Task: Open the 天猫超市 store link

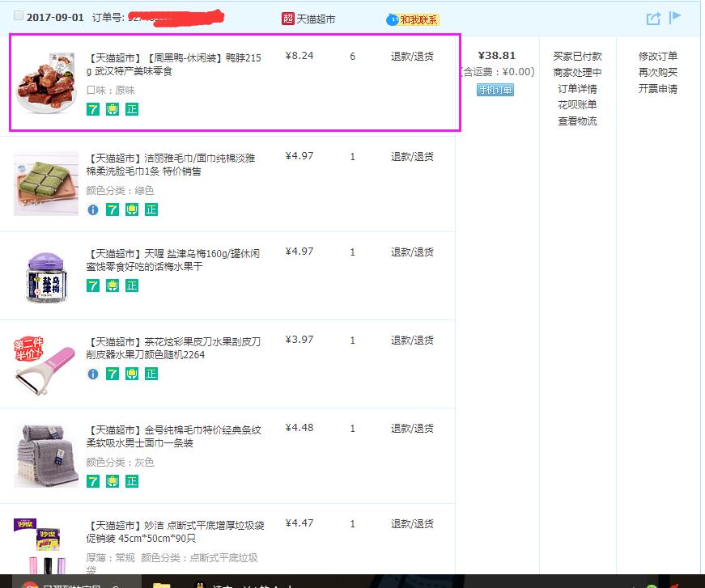Action: pyautogui.click(x=316, y=19)
